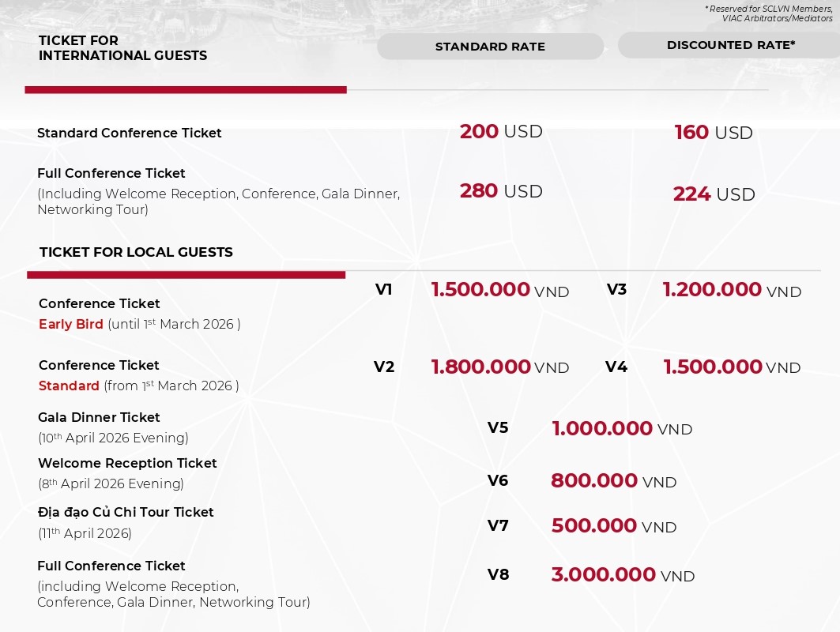Choose the V4 discounted standard code
Screen dimensions: 840x632
pos(616,367)
